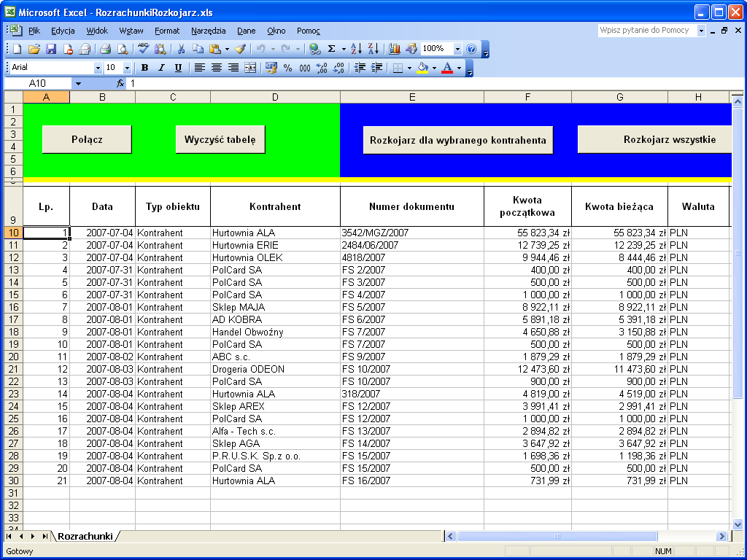Toggle Bold formatting

tap(144, 68)
